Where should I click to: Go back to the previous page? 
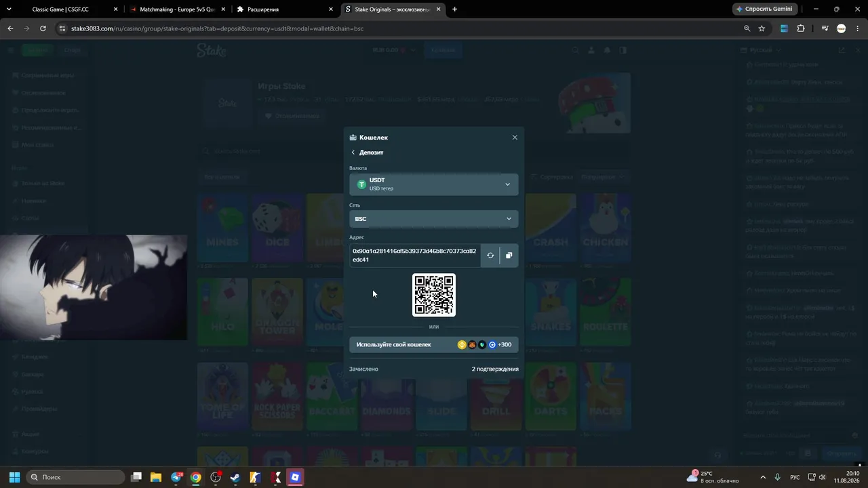(x=10, y=28)
